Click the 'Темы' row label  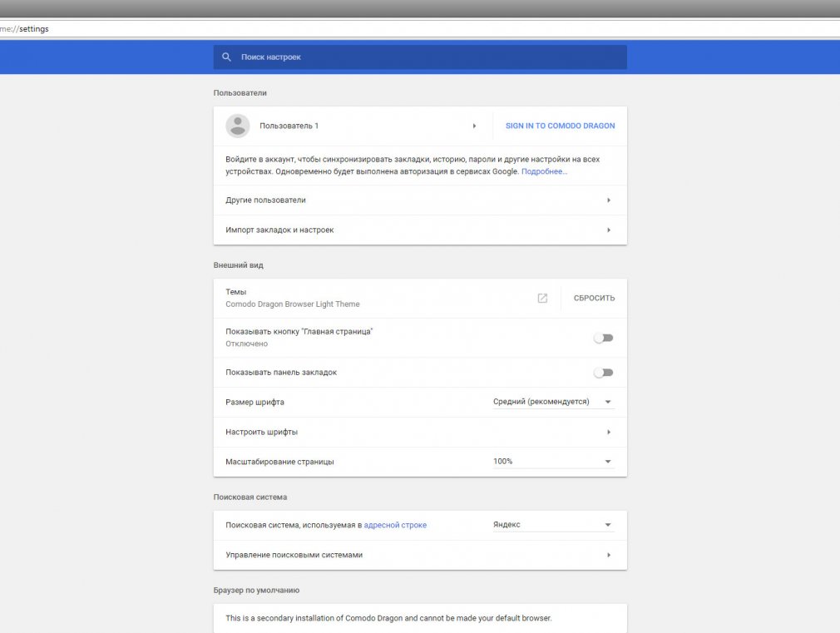pos(235,292)
